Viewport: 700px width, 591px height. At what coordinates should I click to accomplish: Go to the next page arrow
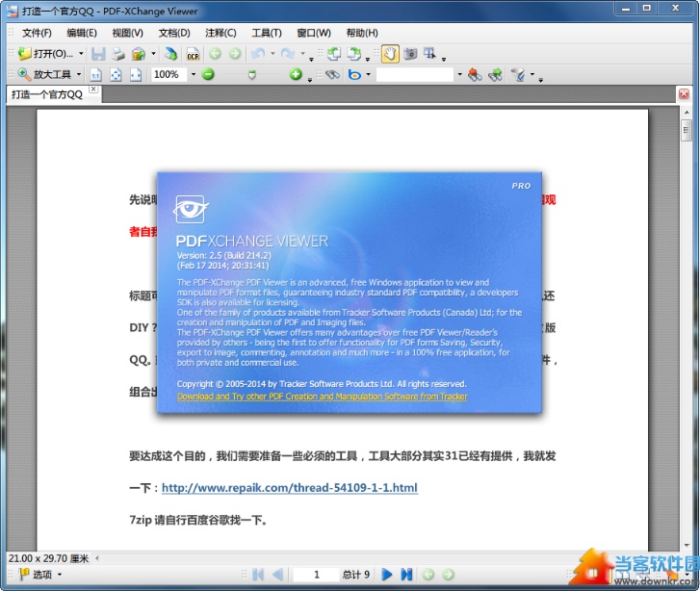(x=387, y=575)
